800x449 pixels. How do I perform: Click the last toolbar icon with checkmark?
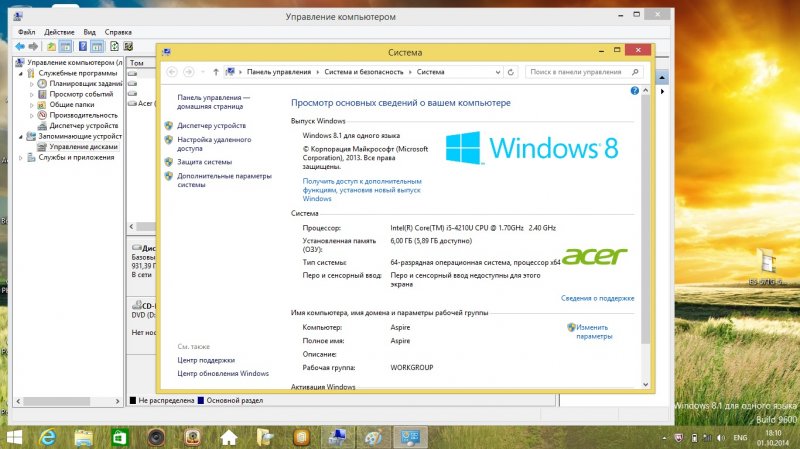(129, 46)
